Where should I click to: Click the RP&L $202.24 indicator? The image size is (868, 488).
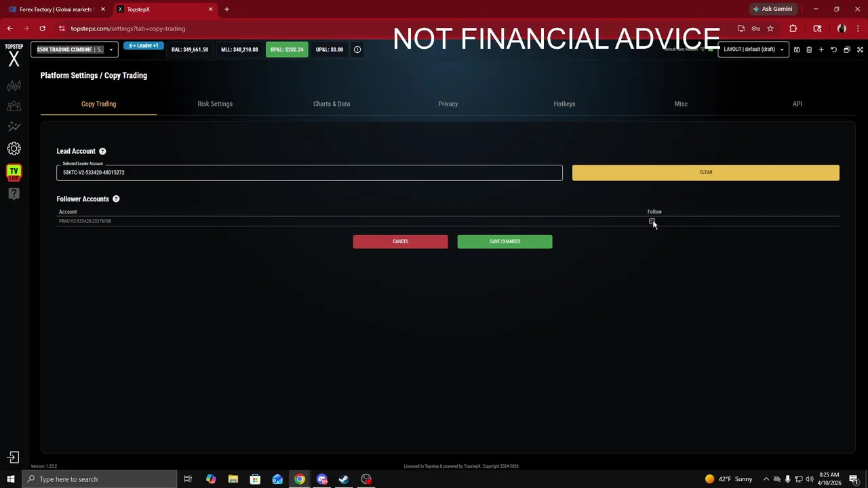coord(287,49)
